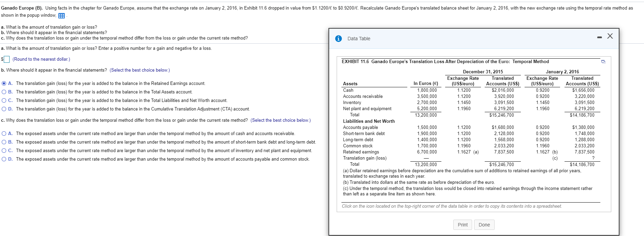Click the translation gain/loss answer input box

point(7,59)
